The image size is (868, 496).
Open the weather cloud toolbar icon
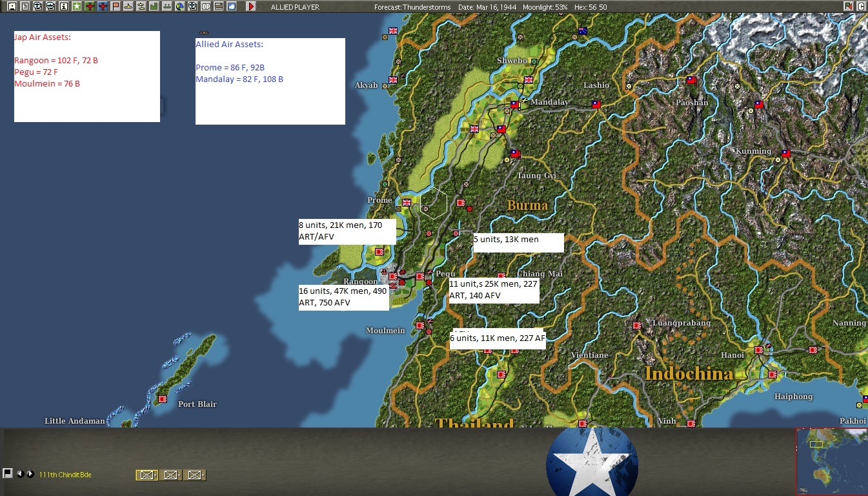(x=231, y=6)
